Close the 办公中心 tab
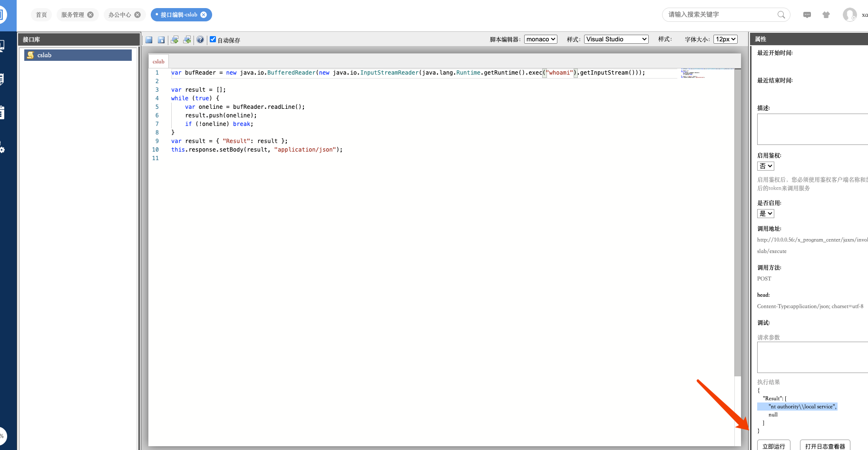868x450 pixels. point(137,15)
